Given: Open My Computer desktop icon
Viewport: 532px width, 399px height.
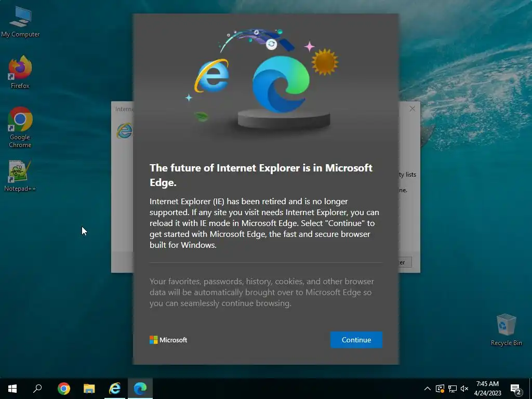Looking at the screenshot, I should pyautogui.click(x=20, y=22).
